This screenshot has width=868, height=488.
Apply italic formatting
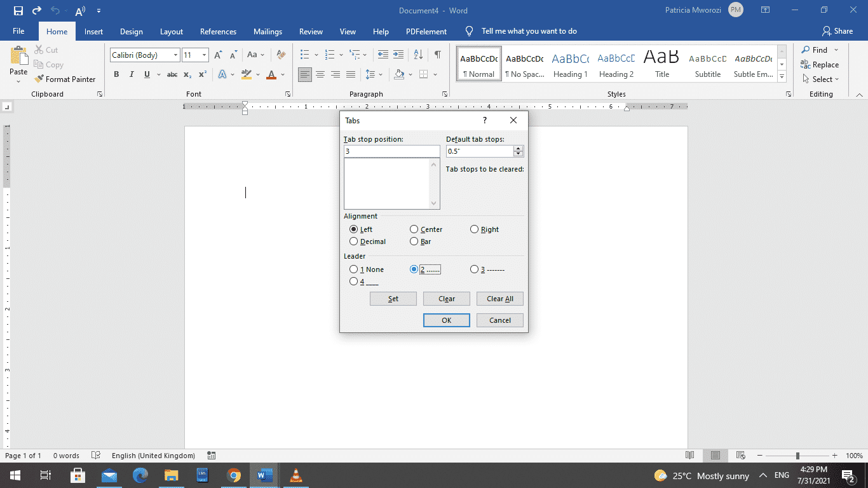131,74
